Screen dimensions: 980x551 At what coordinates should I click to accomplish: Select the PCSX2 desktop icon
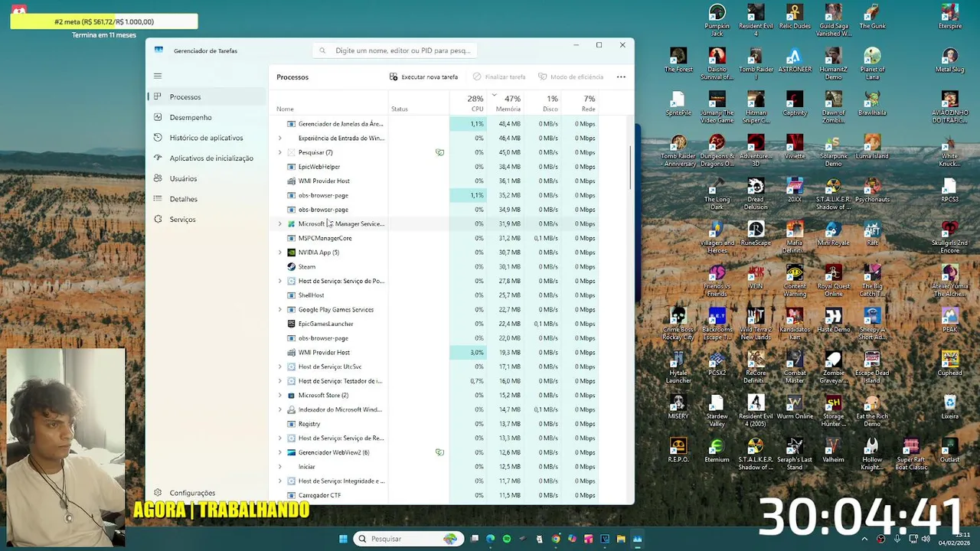click(x=717, y=364)
